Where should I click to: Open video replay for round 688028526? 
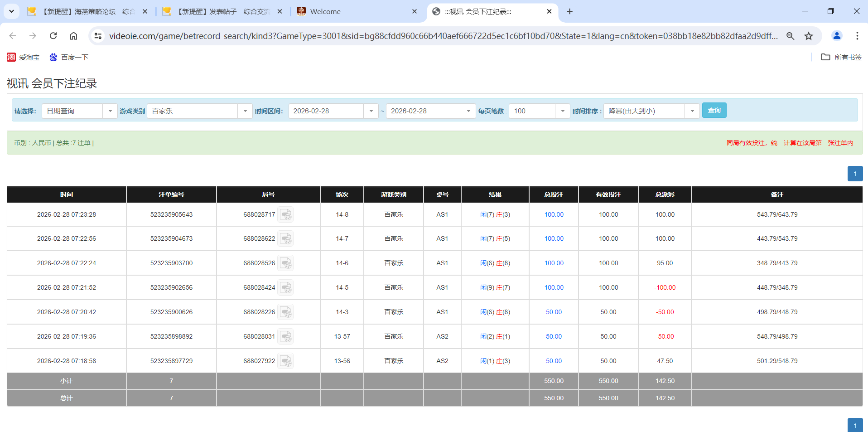[x=286, y=263]
